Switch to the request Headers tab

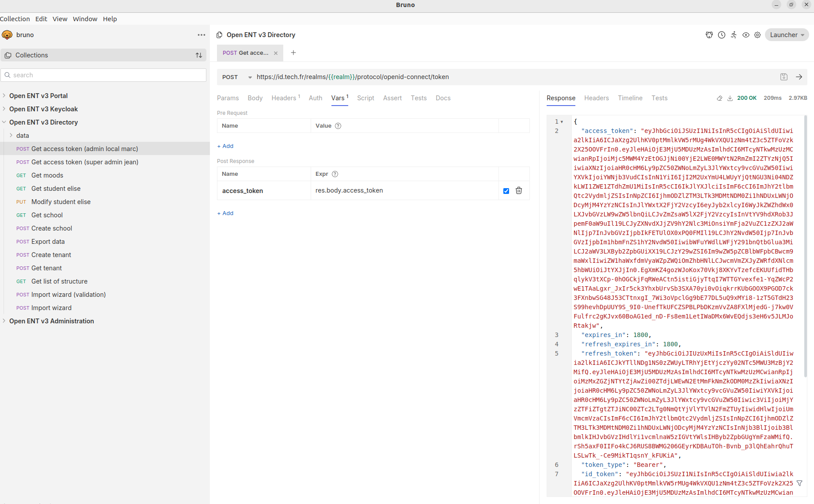tap(286, 98)
